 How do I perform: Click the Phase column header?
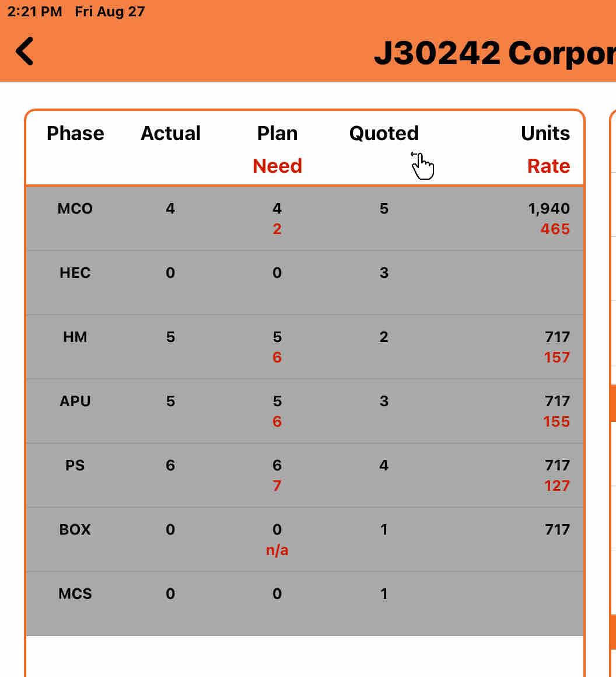coord(75,134)
